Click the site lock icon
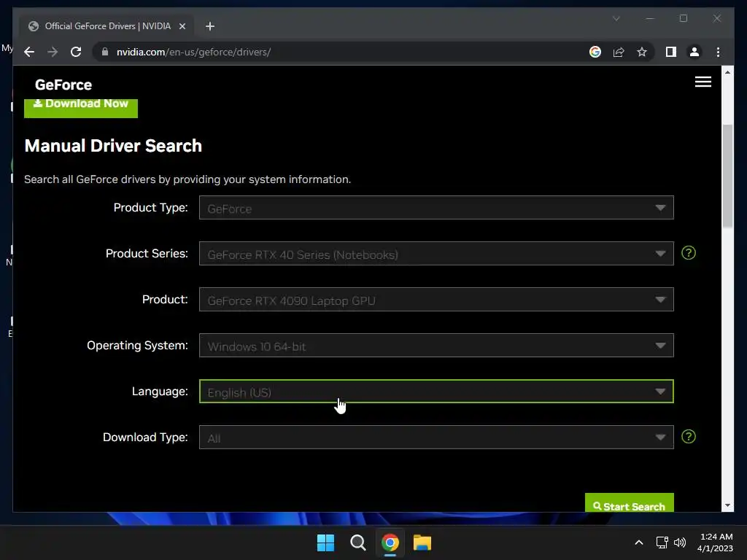The height and width of the screenshot is (560, 747). pos(105,52)
